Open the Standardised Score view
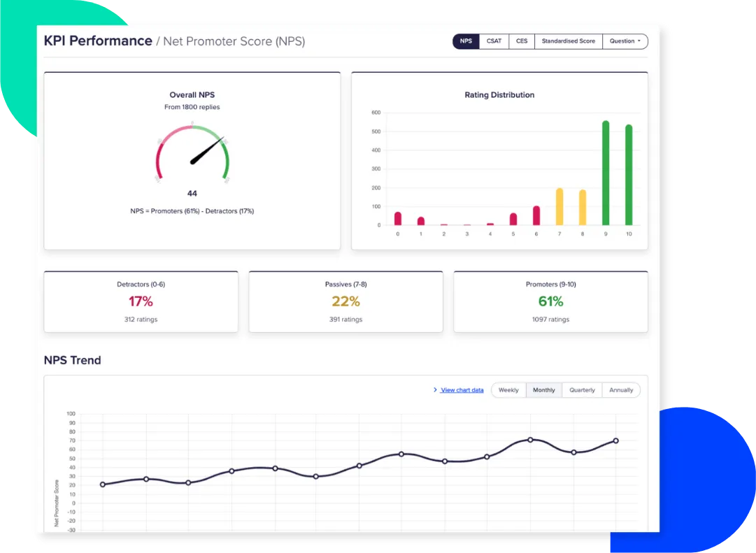This screenshot has width=756, height=553. [x=569, y=41]
